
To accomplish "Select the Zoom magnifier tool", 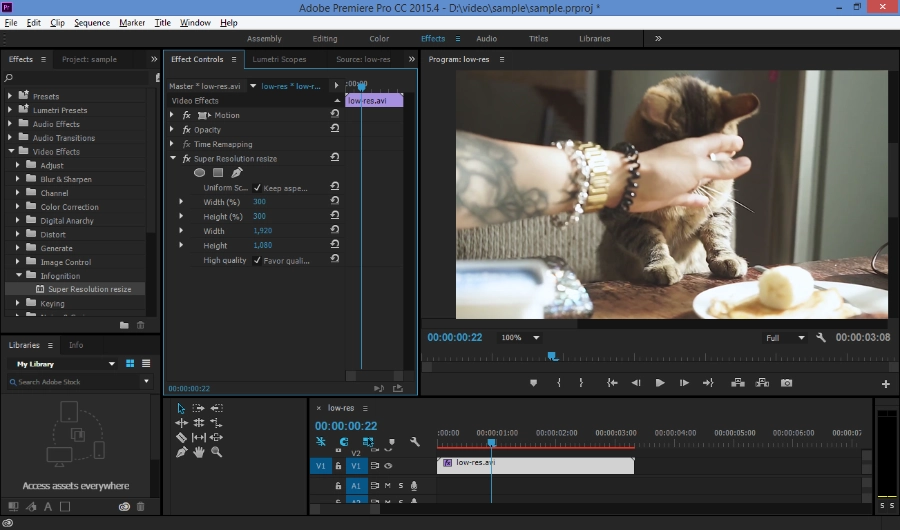I will (x=216, y=452).
